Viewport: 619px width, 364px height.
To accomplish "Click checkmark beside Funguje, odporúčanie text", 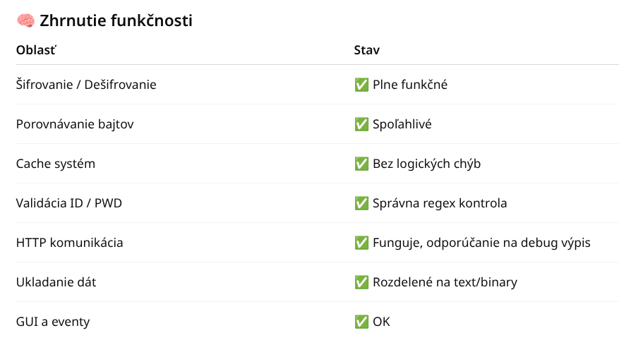I will [x=361, y=243].
